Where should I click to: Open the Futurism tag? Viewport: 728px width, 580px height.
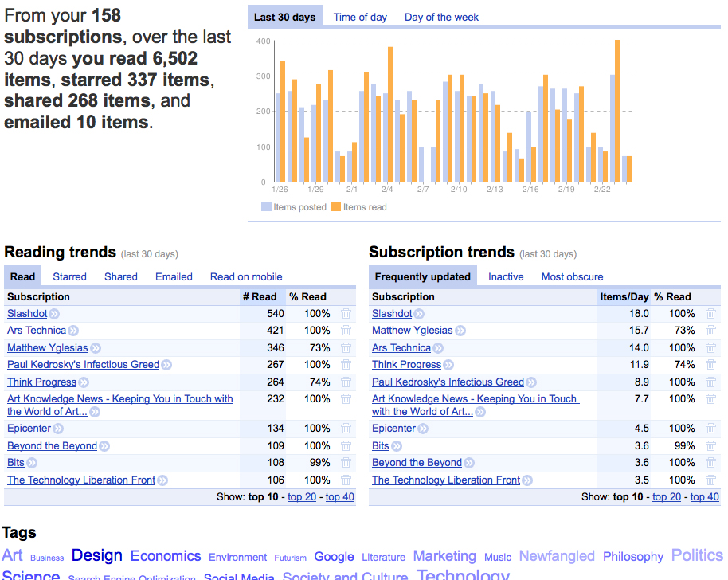click(x=290, y=558)
